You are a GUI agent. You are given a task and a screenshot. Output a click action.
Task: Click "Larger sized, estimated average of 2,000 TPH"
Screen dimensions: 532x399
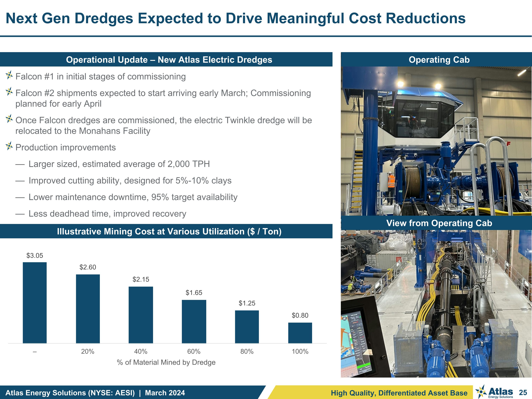(x=119, y=164)
